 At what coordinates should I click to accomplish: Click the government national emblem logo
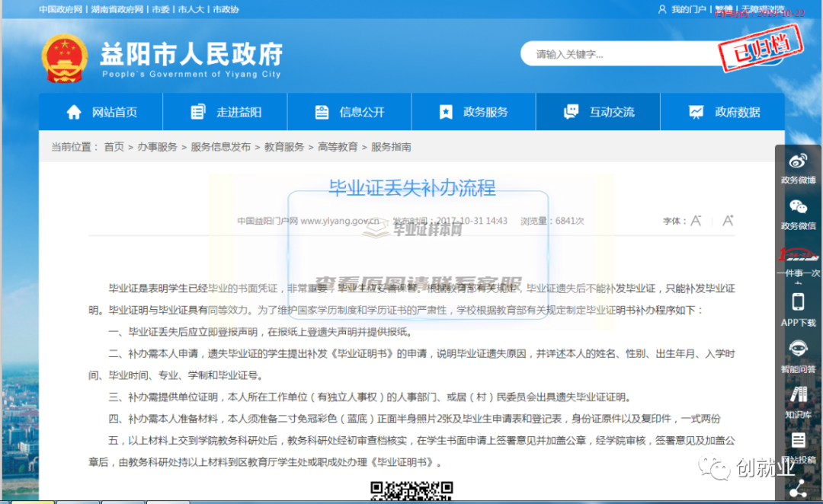[x=65, y=59]
